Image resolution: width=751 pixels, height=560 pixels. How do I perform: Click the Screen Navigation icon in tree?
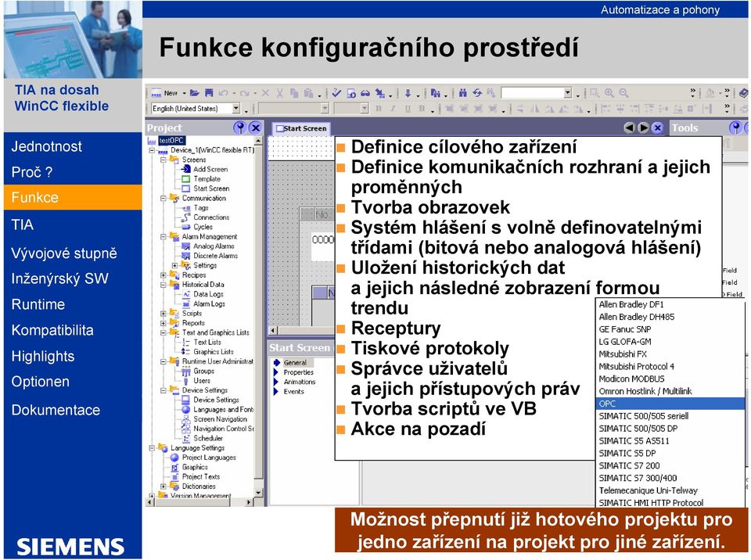(186, 419)
